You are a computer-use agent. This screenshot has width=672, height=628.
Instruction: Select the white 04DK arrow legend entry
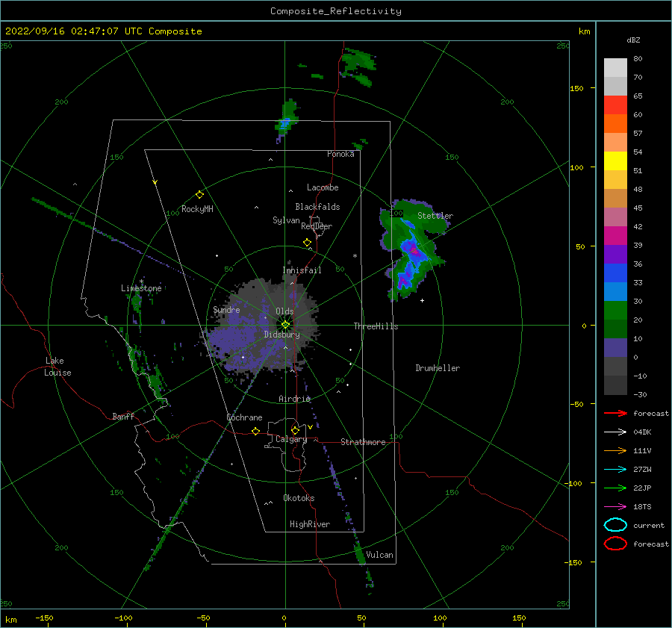coord(615,432)
